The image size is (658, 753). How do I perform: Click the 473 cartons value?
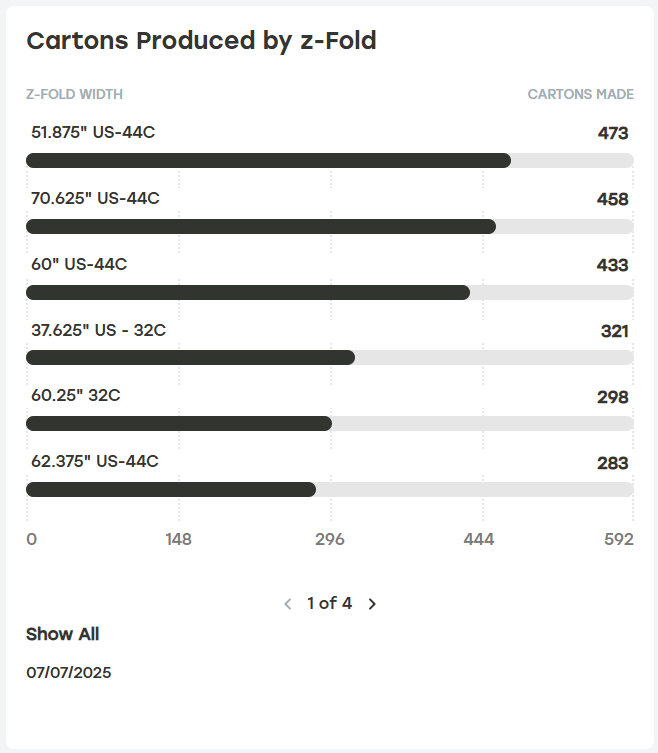[x=612, y=133]
